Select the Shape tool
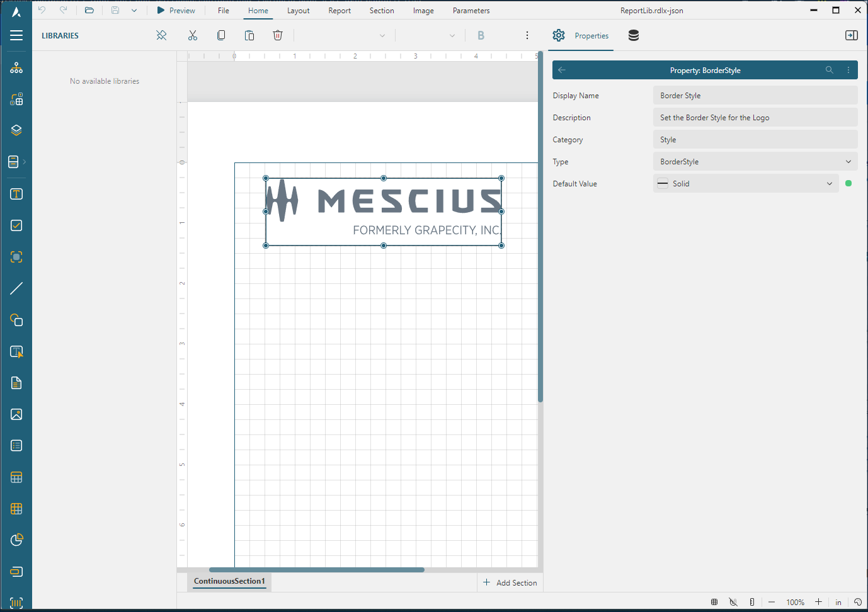 pyautogui.click(x=16, y=320)
